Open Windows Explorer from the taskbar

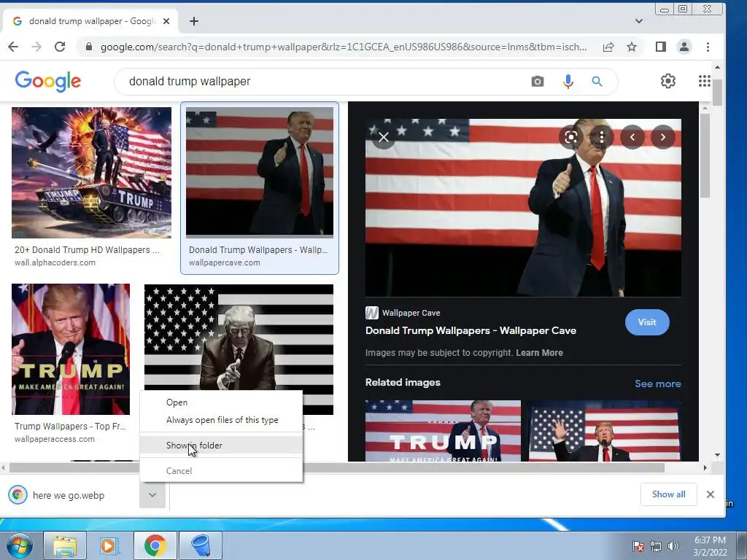click(65, 545)
